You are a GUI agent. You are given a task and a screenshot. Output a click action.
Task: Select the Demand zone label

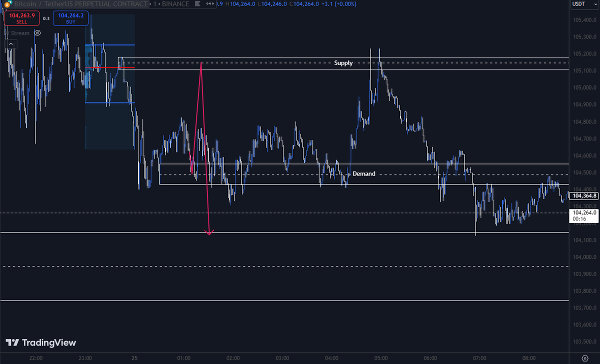[x=363, y=174]
